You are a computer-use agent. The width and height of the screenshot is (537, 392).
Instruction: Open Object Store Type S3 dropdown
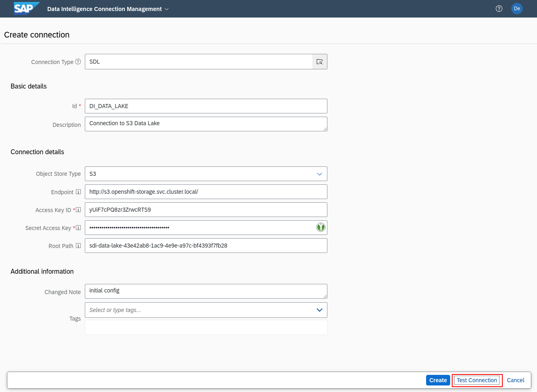pyautogui.click(x=206, y=174)
